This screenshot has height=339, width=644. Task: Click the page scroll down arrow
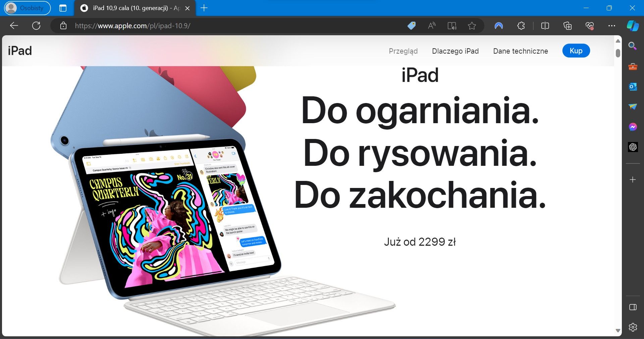click(x=618, y=331)
